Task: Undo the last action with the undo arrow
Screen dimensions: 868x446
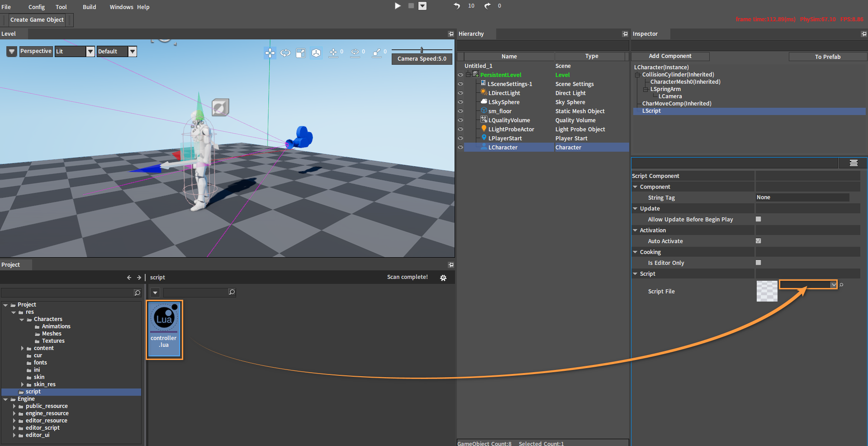Action: pos(457,6)
